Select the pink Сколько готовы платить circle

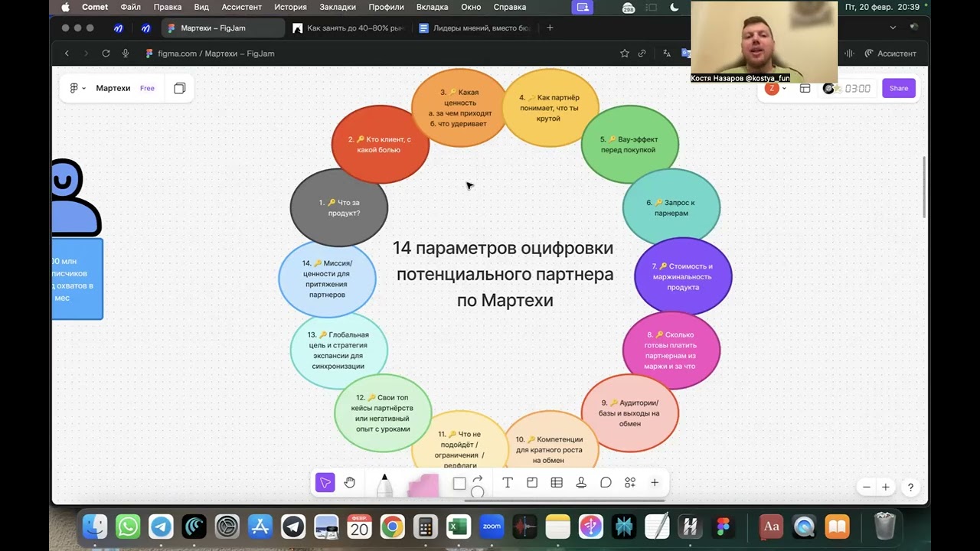pyautogui.click(x=671, y=350)
